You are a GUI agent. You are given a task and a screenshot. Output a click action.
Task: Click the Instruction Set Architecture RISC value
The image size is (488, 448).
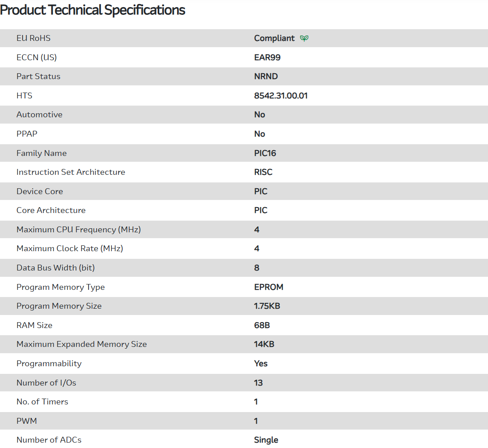(x=263, y=172)
